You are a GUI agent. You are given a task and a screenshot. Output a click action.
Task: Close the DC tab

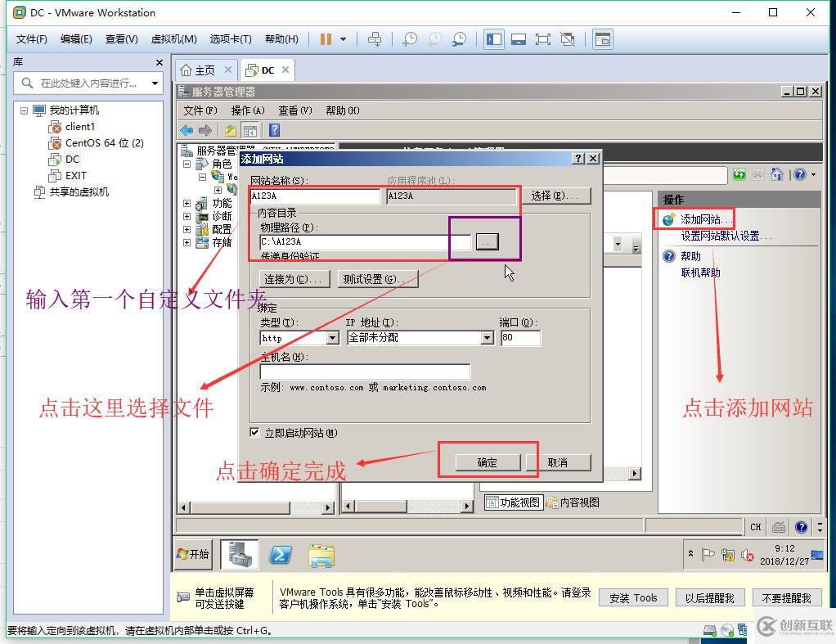tap(285, 70)
